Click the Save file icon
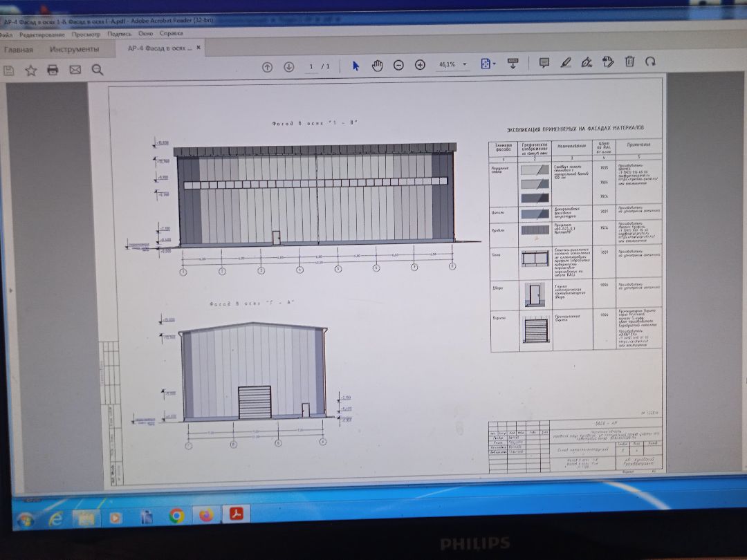 8,71
